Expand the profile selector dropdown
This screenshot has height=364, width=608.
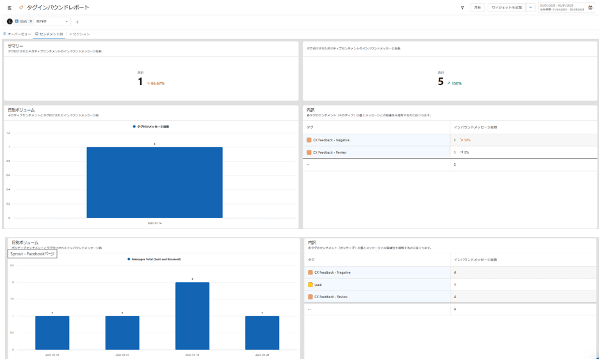pos(67,22)
